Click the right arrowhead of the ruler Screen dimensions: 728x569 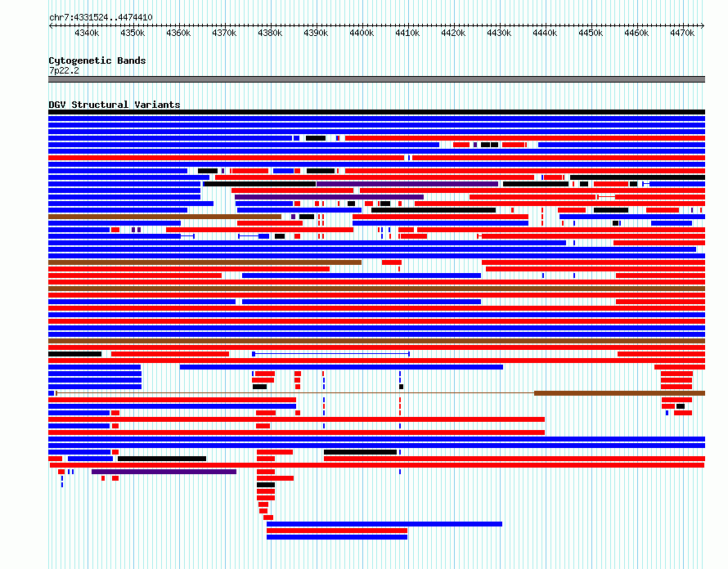[703, 25]
